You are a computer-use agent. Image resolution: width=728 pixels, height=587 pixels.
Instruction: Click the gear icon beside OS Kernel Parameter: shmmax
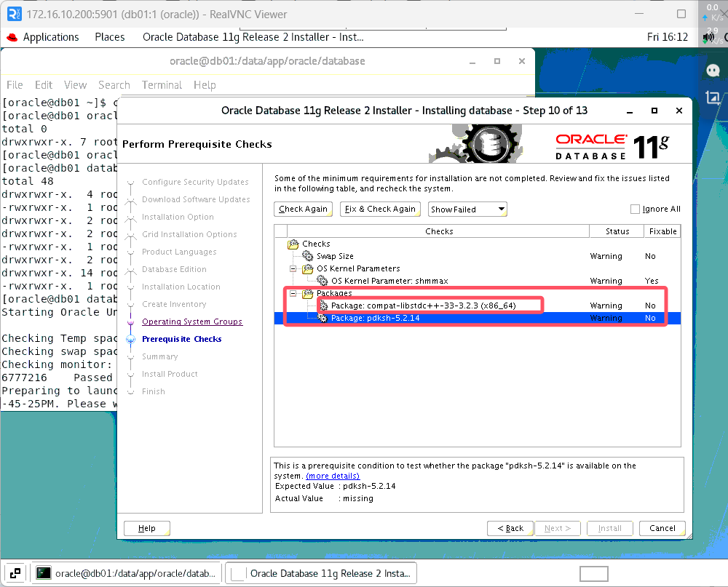(323, 280)
